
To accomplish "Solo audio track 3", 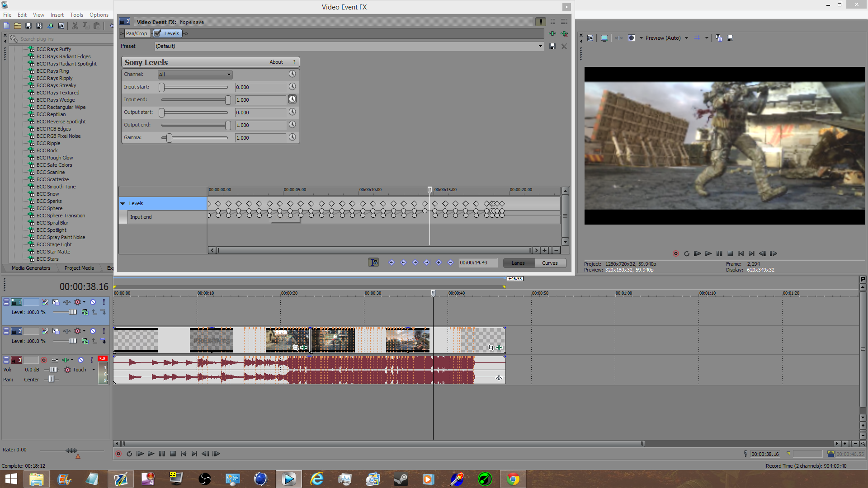I will 91,360.
